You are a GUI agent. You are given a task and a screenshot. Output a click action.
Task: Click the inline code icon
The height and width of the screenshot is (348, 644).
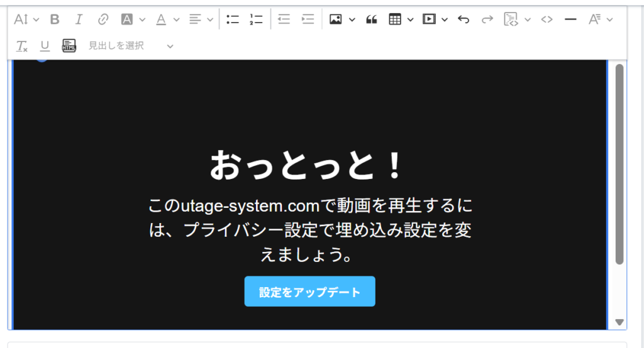click(x=547, y=19)
